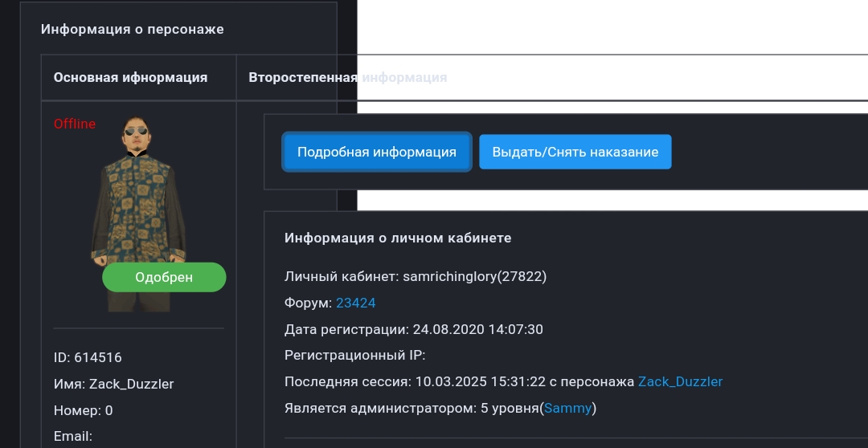Select the "ID: 614516" text

click(x=88, y=357)
